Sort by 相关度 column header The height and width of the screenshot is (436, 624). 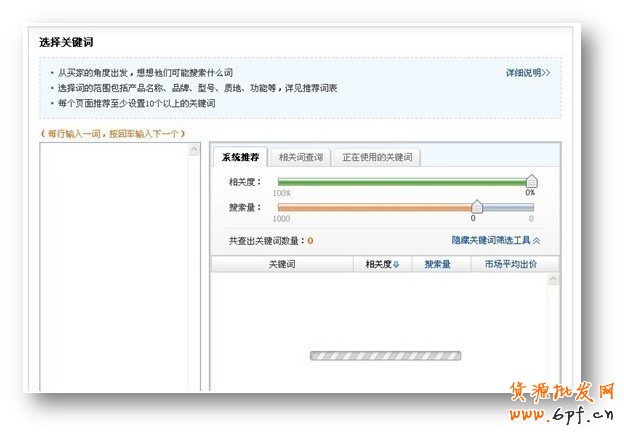377,264
